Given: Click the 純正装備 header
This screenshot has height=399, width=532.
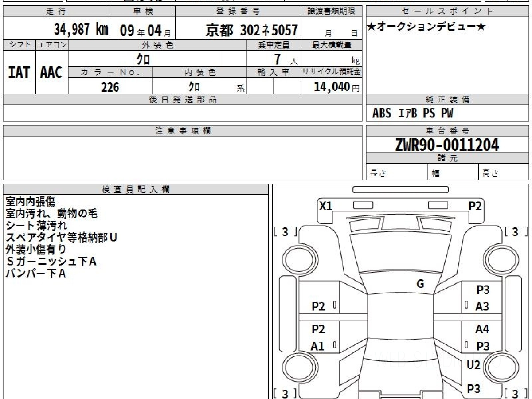Looking at the screenshot, I should [x=447, y=100].
